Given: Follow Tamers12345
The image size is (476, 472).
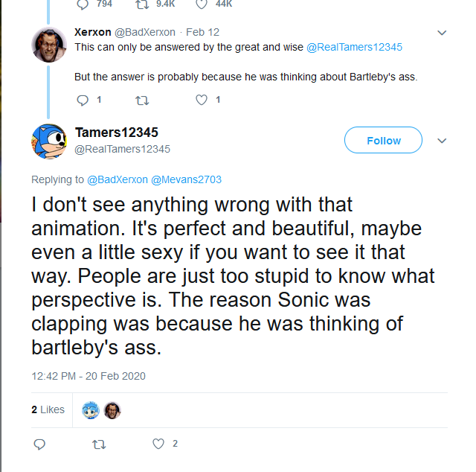Looking at the screenshot, I should coord(383,141).
